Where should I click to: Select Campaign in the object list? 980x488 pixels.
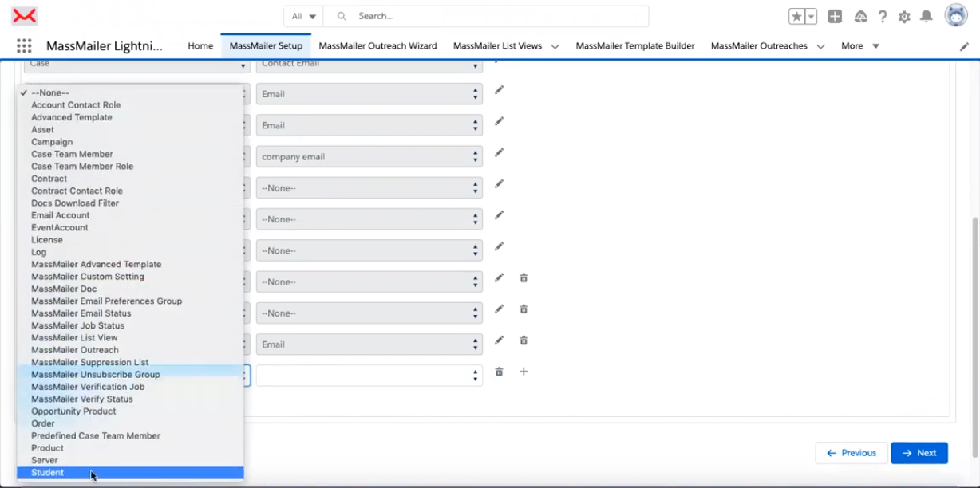(130, 142)
